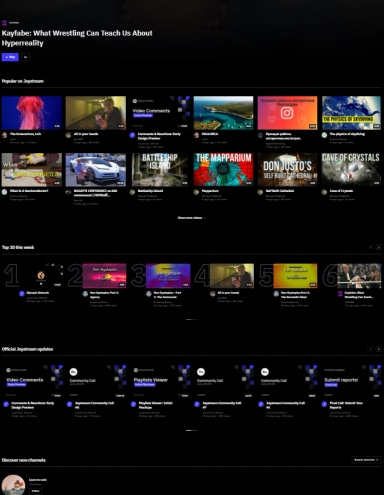Click Browse channels button
The height and width of the screenshot is (495, 384).
tap(366, 460)
